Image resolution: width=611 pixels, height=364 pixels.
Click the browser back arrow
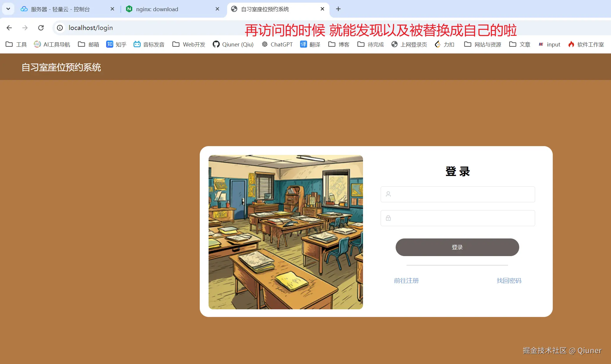(x=9, y=28)
